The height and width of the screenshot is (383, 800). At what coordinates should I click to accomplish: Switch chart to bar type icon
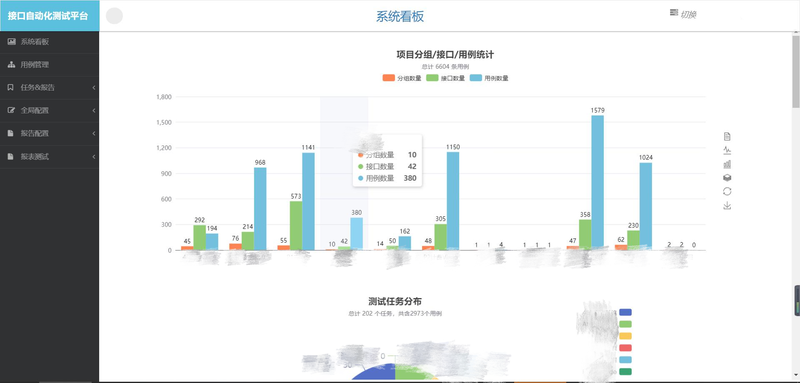pos(727,164)
